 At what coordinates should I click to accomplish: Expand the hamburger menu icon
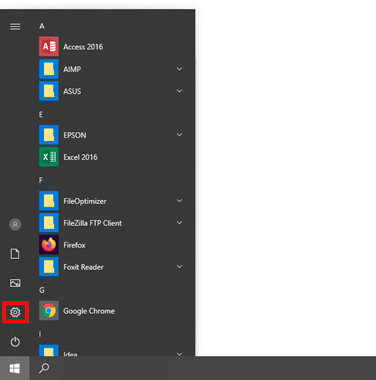point(15,26)
